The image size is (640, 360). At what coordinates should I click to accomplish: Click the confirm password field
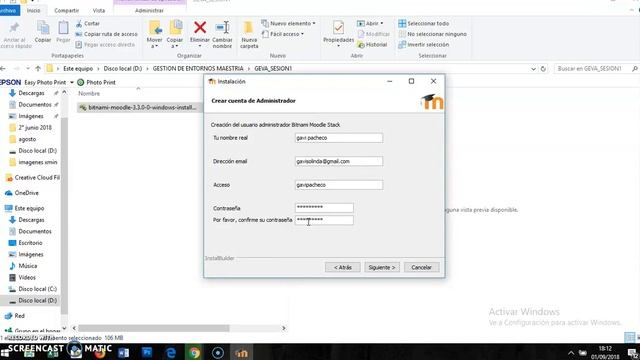(x=324, y=220)
